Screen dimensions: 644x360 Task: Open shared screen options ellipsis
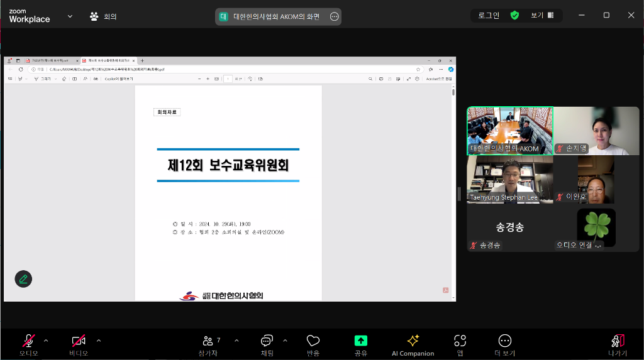(335, 16)
